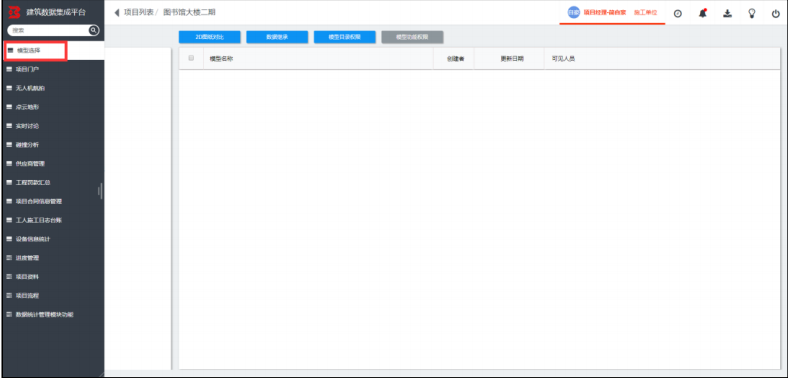Click the 模型目录权限 button
Viewport: 788px width, 378px height.
coord(345,37)
